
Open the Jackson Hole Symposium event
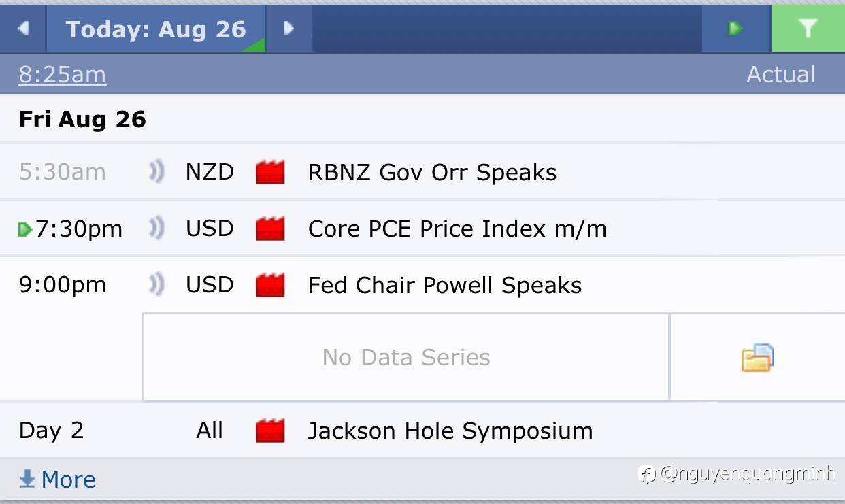(450, 431)
